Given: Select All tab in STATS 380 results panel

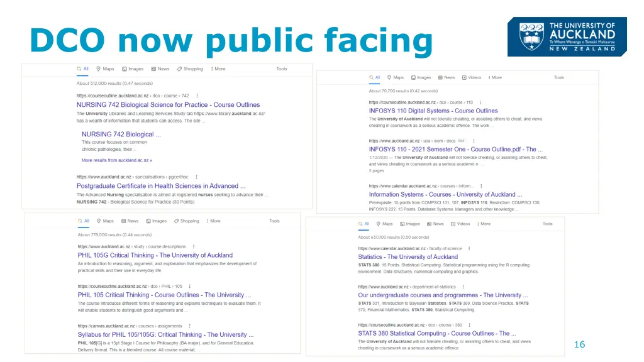Looking at the screenshot, I should tap(364, 224).
